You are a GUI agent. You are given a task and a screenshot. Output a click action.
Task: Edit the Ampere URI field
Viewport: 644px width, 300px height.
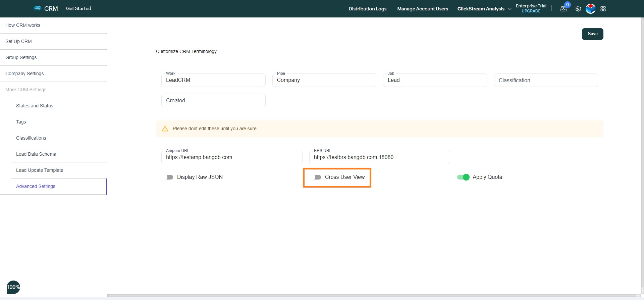[232, 157]
